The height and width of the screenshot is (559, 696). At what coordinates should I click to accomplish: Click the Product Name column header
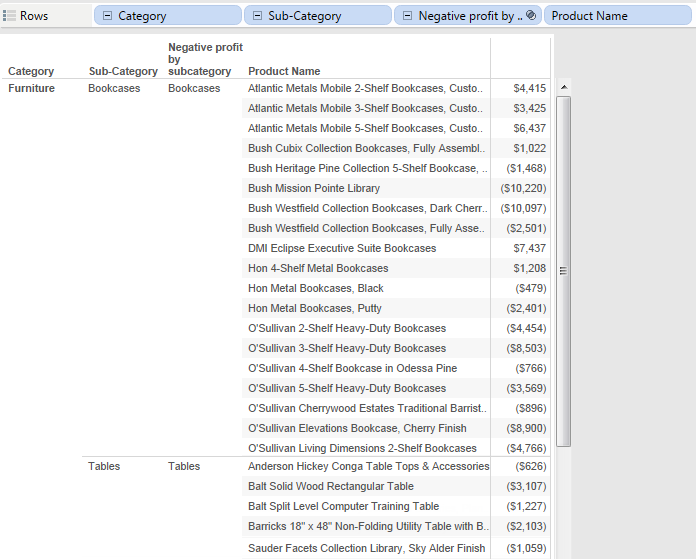(x=284, y=71)
